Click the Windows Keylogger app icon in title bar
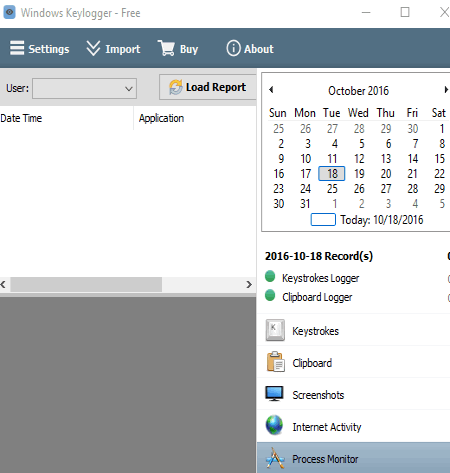 pyautogui.click(x=9, y=12)
